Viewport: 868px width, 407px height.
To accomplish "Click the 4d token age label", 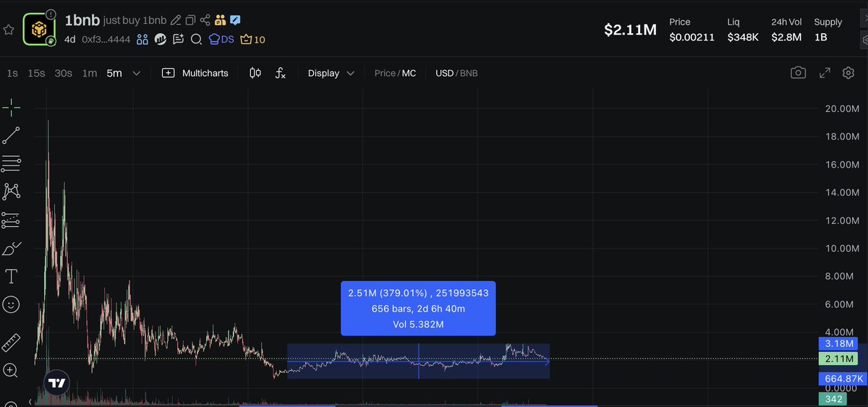I will tap(70, 39).
